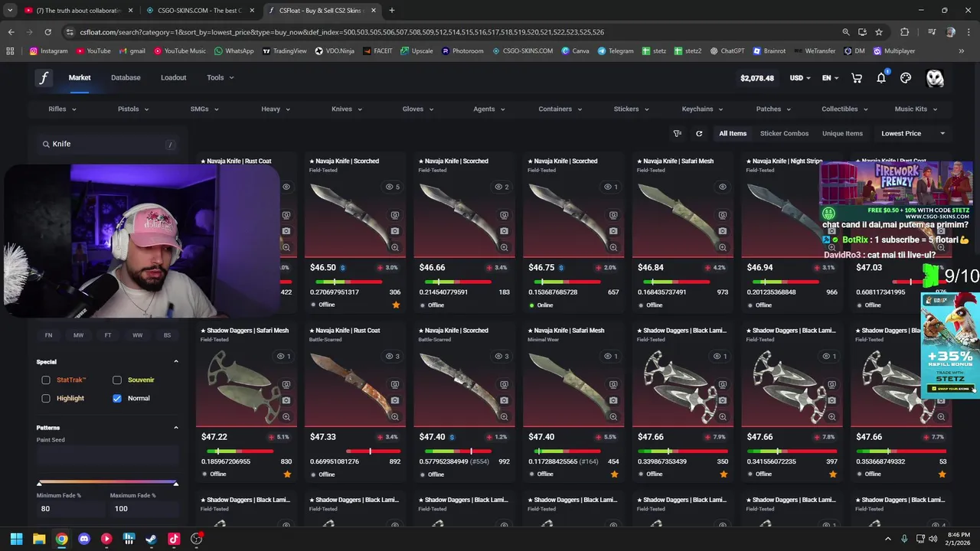
Task: Expand the Rifles category dropdown
Action: (x=62, y=109)
